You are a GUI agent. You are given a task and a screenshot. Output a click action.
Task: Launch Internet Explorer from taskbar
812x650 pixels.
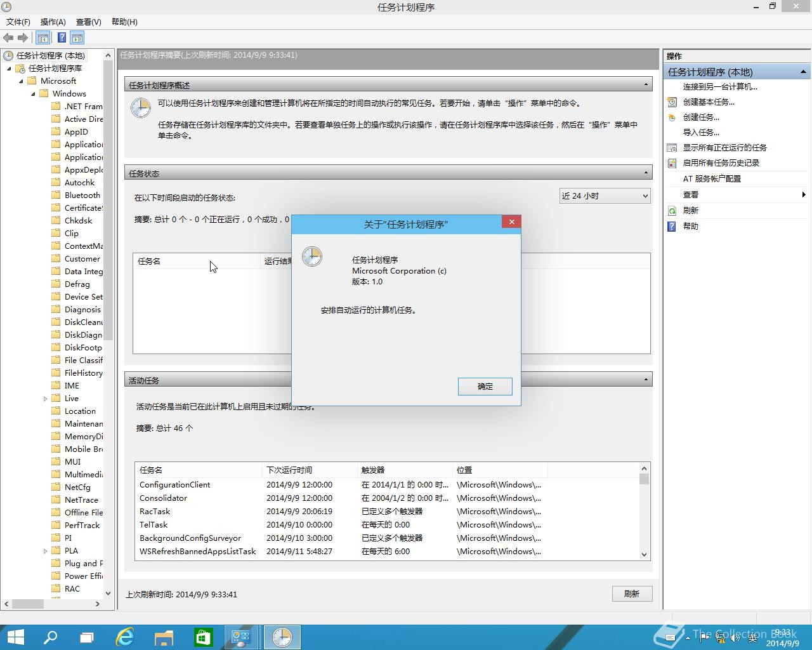(x=126, y=637)
